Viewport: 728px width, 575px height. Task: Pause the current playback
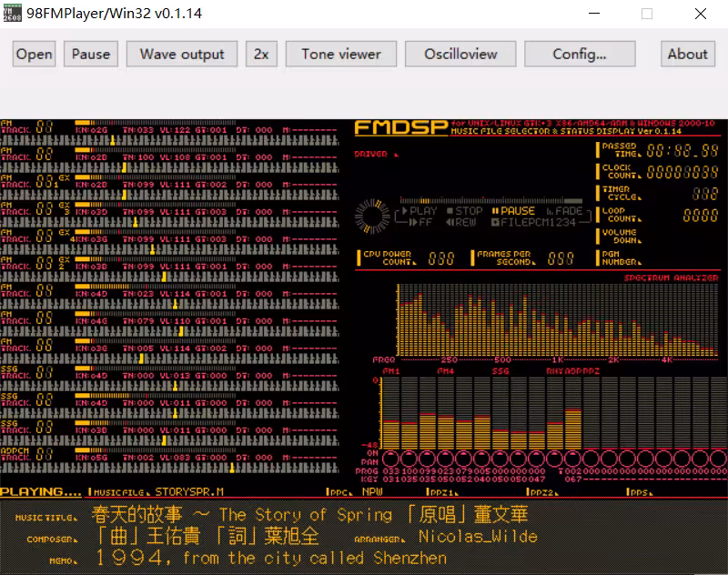91,54
